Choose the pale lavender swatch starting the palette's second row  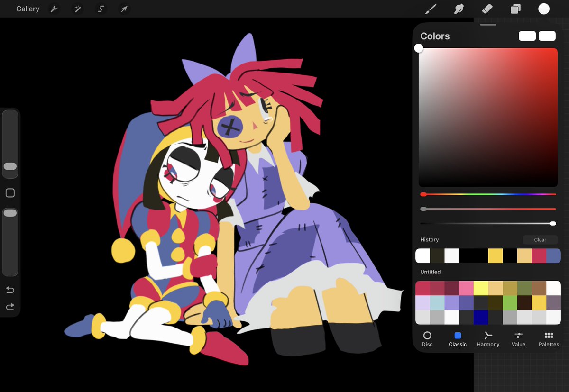coord(422,303)
